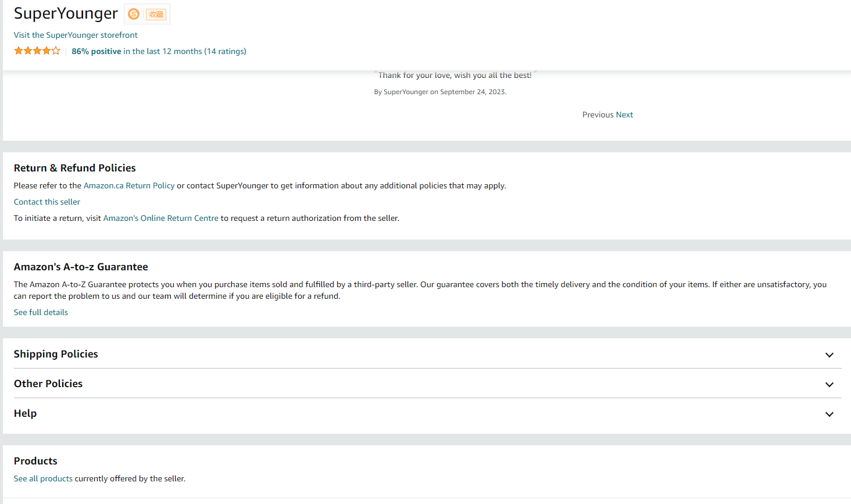851x504 pixels.
Task: Click the SuperYounger seller name title
Action: tap(66, 13)
